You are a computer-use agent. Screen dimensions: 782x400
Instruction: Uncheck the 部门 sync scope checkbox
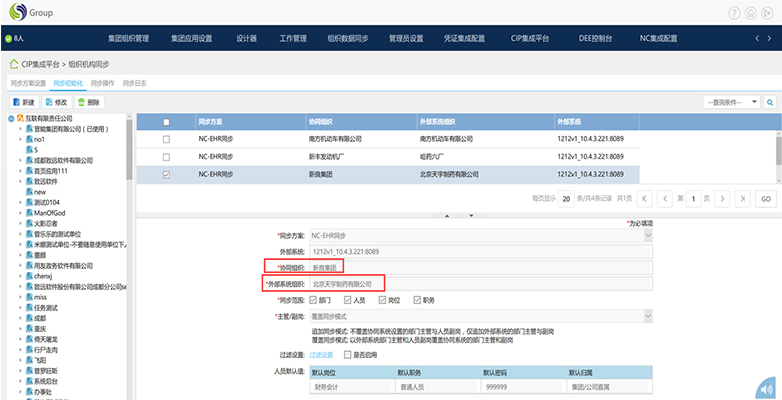314,299
